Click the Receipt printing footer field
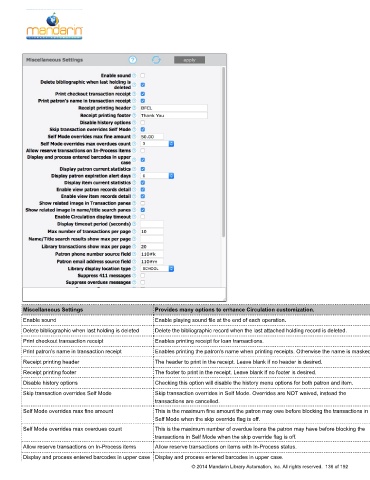Viewport: 370px width, 480px height. tap(174, 115)
